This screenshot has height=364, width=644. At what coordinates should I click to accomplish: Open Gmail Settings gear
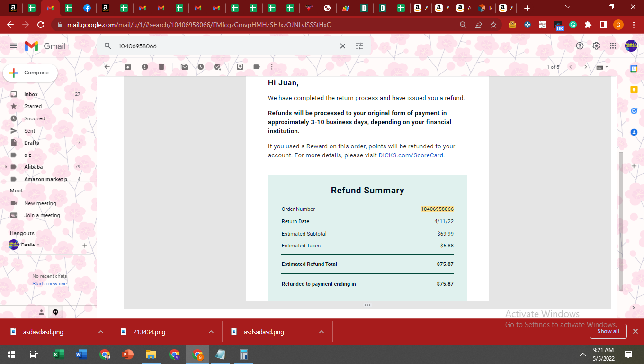coord(596,46)
